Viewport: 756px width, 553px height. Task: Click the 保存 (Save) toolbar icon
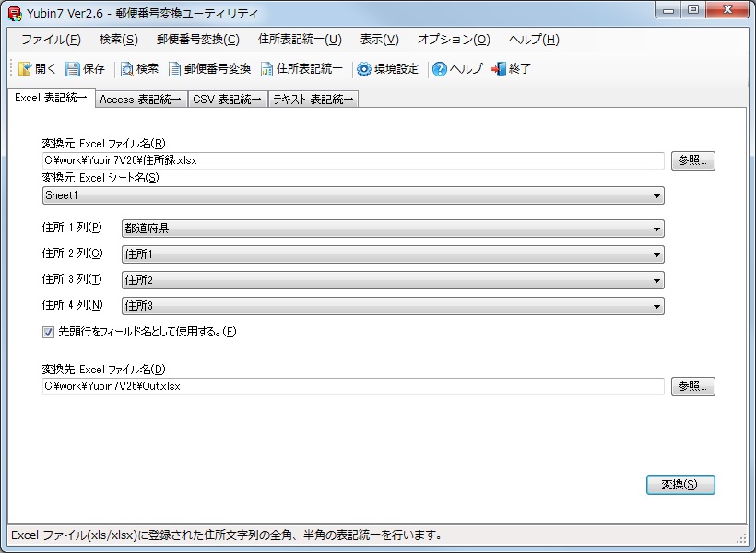click(x=72, y=69)
